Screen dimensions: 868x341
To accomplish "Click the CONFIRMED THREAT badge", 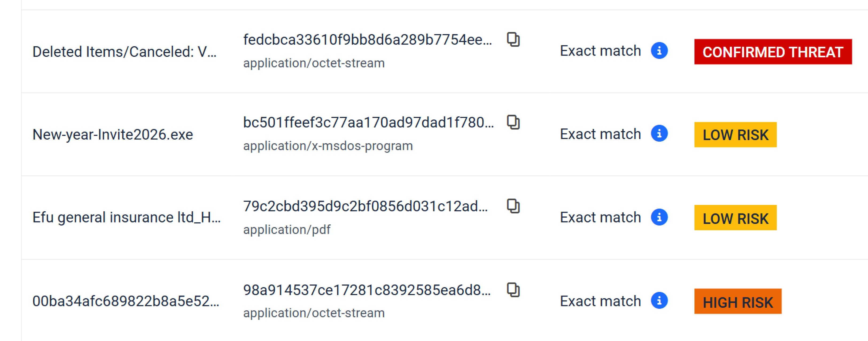I will pyautogui.click(x=773, y=52).
